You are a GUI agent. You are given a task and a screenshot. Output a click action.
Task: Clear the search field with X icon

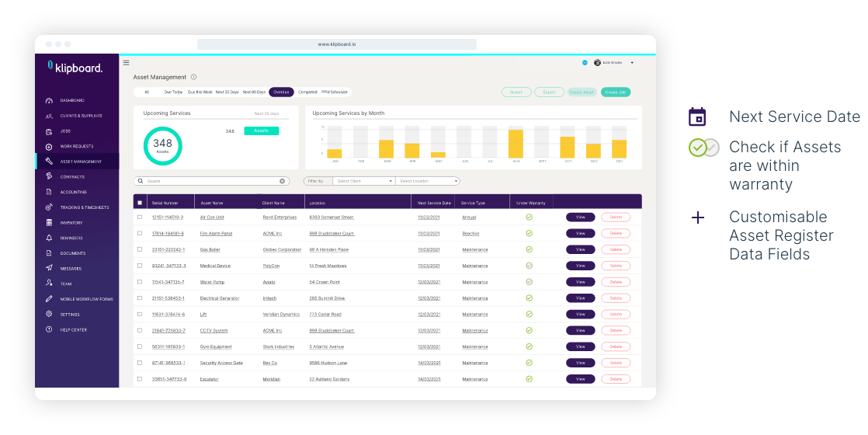point(283,181)
